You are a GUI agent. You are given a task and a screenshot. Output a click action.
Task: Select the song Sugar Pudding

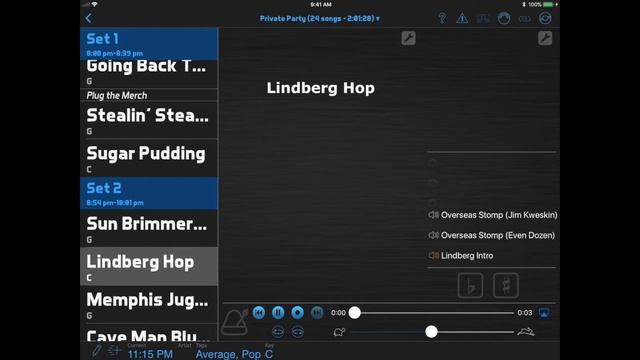pos(149,158)
